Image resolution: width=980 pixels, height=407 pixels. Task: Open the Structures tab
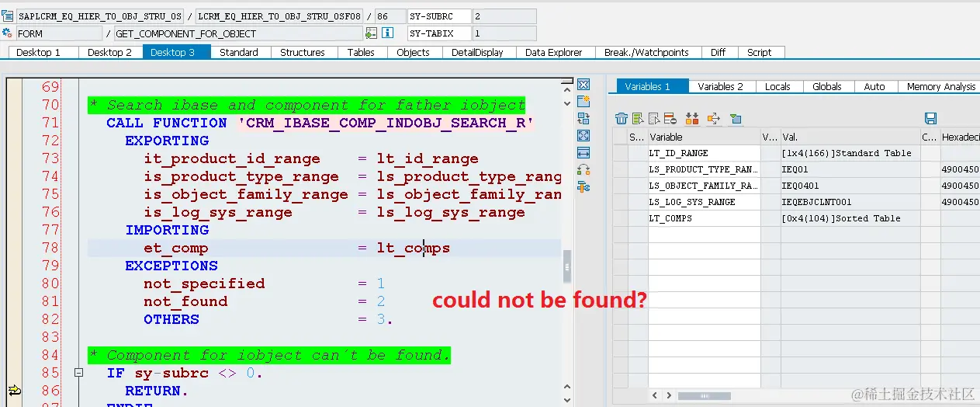click(303, 52)
